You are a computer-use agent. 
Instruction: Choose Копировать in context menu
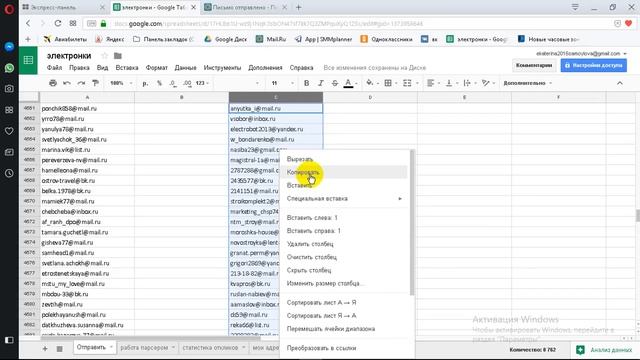(344, 172)
